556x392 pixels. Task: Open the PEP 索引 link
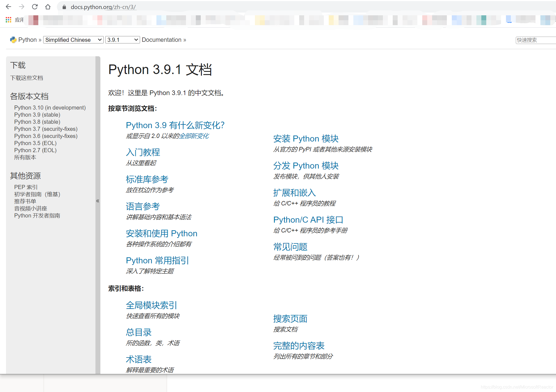26,187
